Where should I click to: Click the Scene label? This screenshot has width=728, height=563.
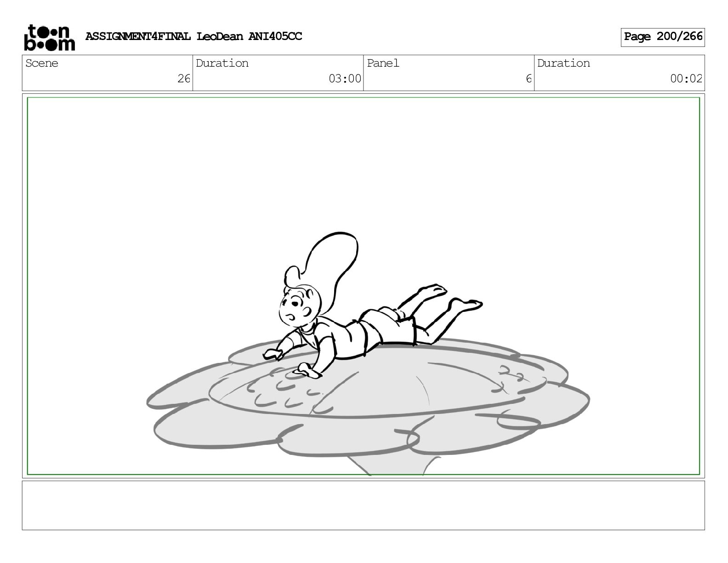[42, 63]
